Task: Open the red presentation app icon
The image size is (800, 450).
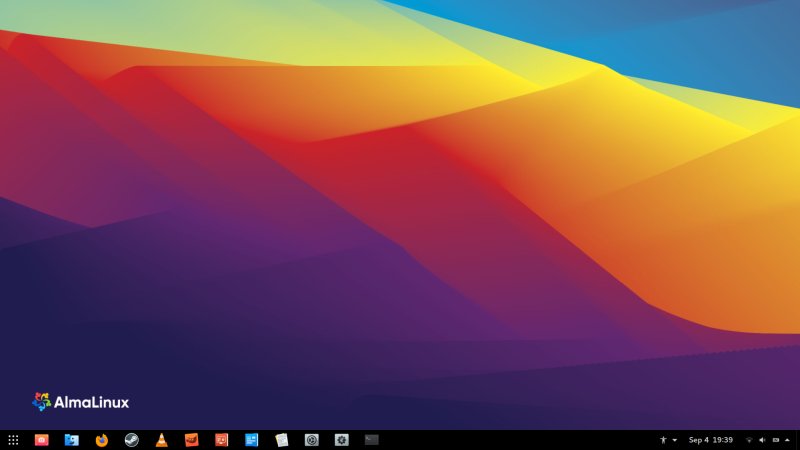Action: (x=221, y=440)
